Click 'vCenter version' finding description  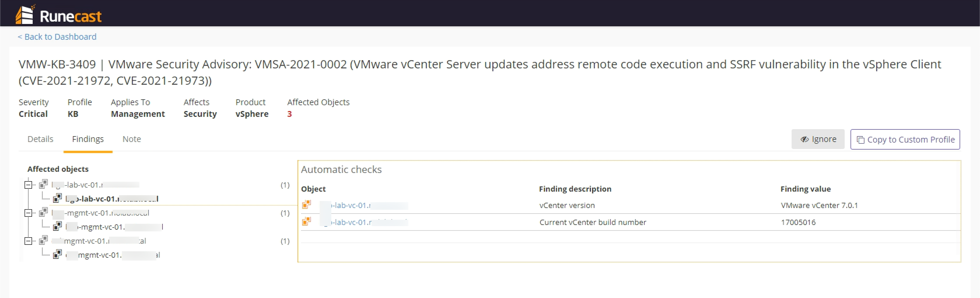point(567,205)
